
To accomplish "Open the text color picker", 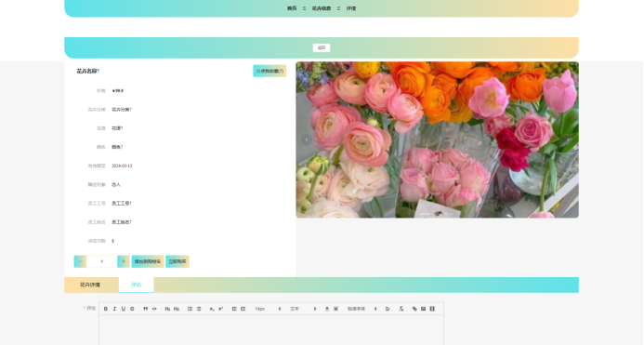I will [327, 309].
